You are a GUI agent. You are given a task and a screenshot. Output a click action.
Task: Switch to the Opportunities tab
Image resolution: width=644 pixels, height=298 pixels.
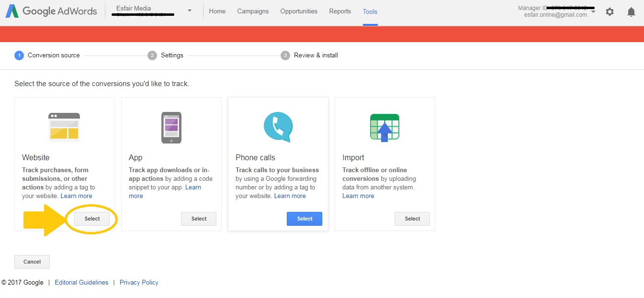tap(299, 11)
